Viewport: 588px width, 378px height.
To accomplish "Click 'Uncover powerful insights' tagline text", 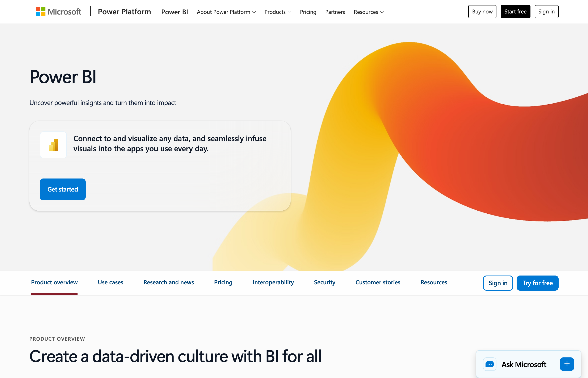I will [x=102, y=103].
